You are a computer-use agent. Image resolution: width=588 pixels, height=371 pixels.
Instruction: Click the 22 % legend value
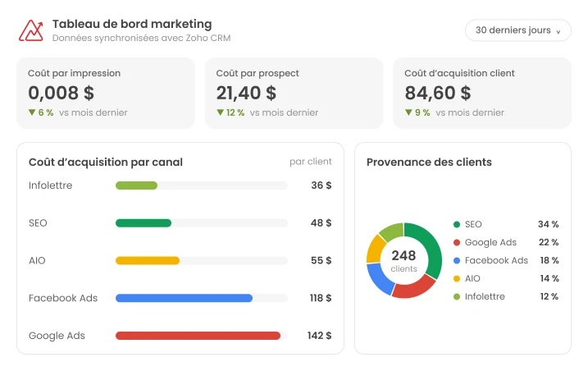click(x=549, y=243)
